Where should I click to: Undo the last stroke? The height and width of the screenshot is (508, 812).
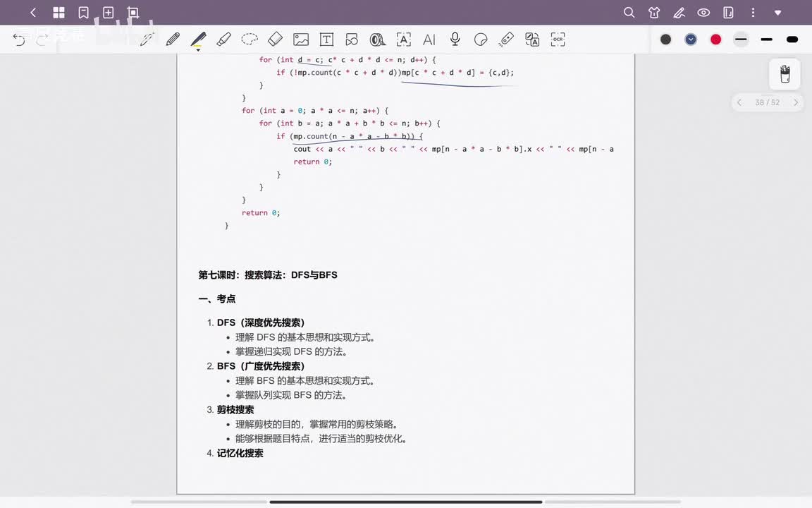pos(18,40)
